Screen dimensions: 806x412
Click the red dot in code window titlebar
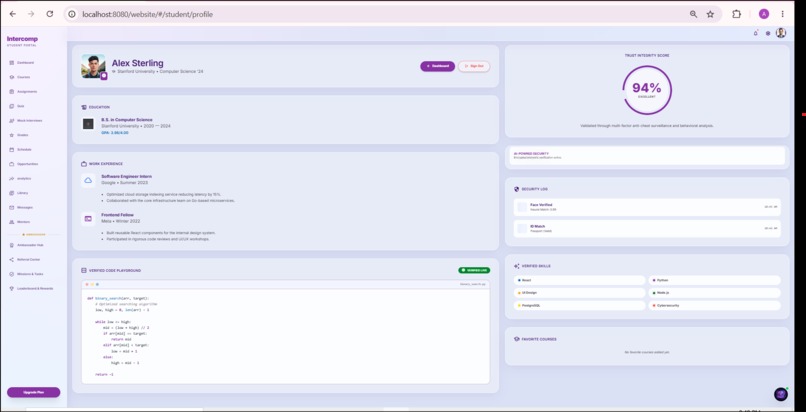pos(87,284)
